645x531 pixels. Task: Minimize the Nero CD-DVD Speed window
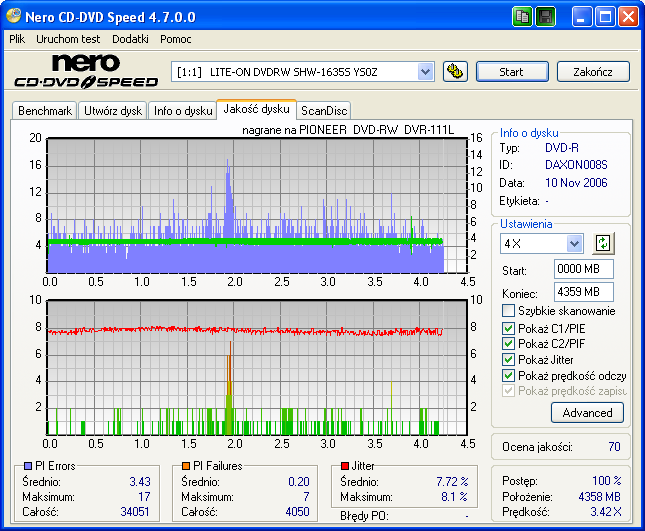coord(582,17)
